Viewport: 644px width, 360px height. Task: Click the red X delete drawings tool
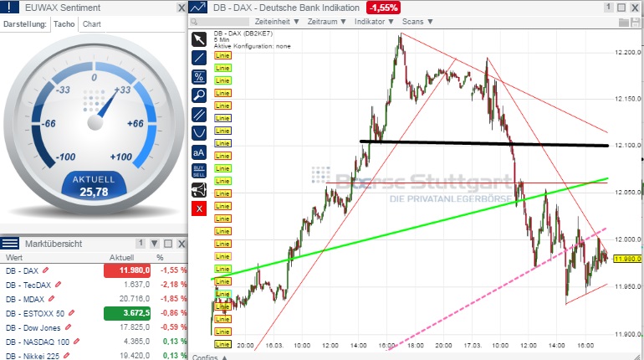coord(199,208)
